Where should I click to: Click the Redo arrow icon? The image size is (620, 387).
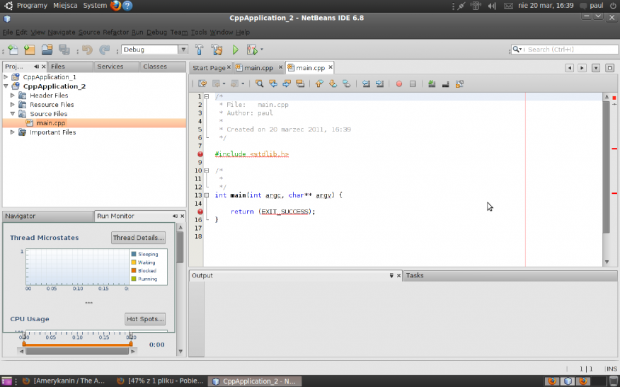(x=104, y=50)
